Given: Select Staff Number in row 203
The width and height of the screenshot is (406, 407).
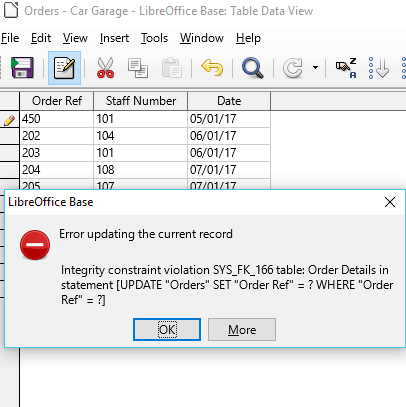Looking at the screenshot, I should (141, 153).
